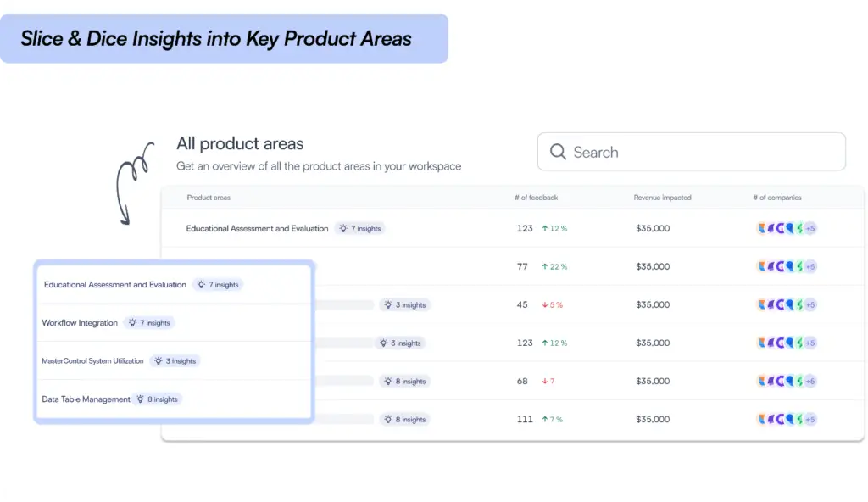Select the '7 insights' badge for Workflow Integration
This screenshot has width=868, height=502.
(x=149, y=323)
